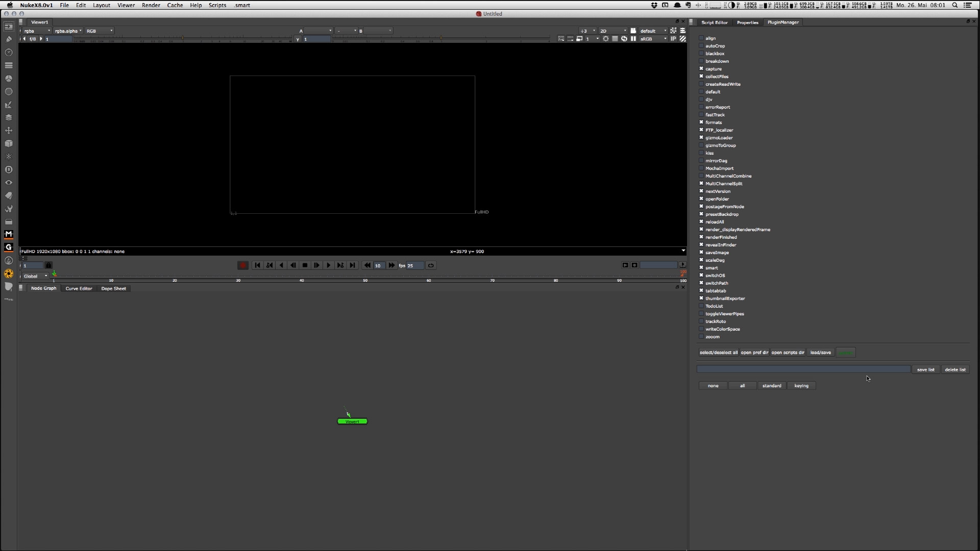Switch to the Curve Editor tab
The width and height of the screenshot is (980, 551).
point(79,289)
